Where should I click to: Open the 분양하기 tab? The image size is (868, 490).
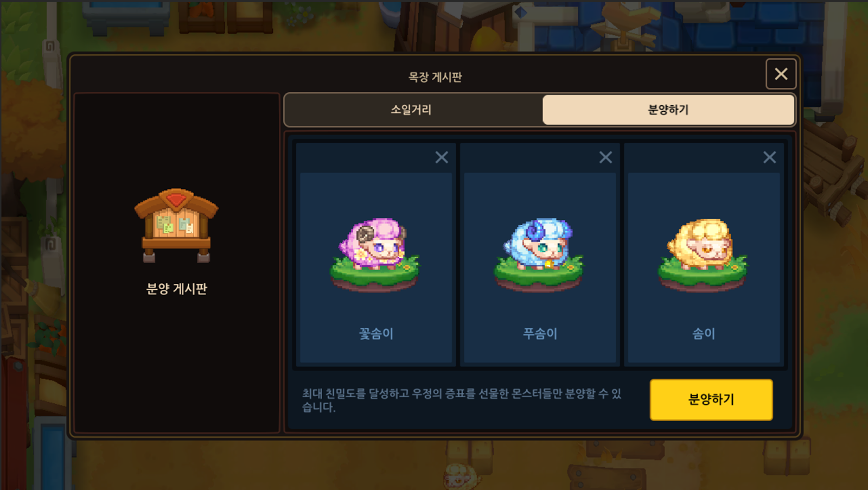(x=668, y=110)
